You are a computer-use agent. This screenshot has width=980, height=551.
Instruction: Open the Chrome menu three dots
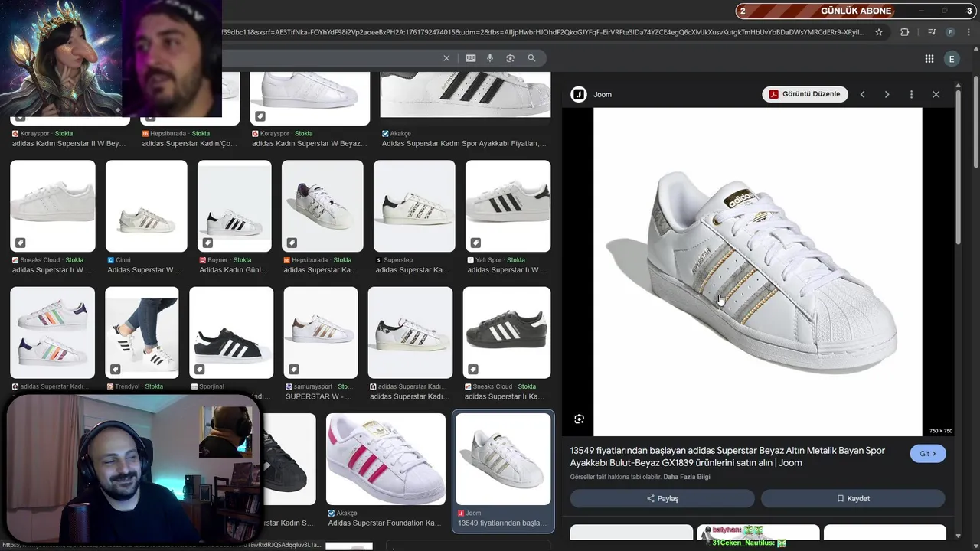click(969, 32)
